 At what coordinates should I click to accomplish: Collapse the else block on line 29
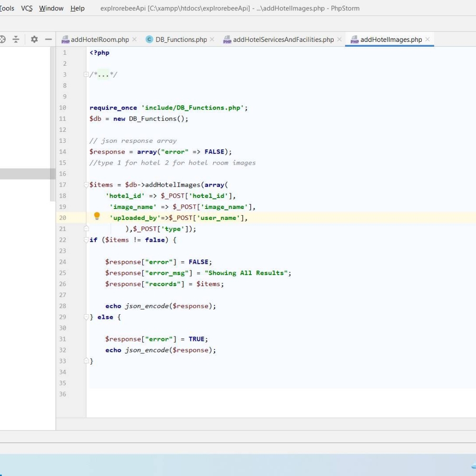(86, 317)
